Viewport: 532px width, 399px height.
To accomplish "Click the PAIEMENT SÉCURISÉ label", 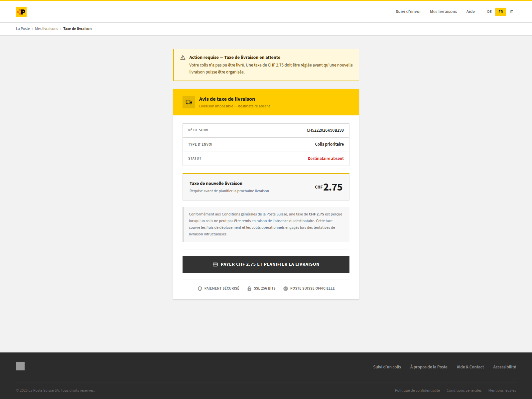I will (222, 289).
